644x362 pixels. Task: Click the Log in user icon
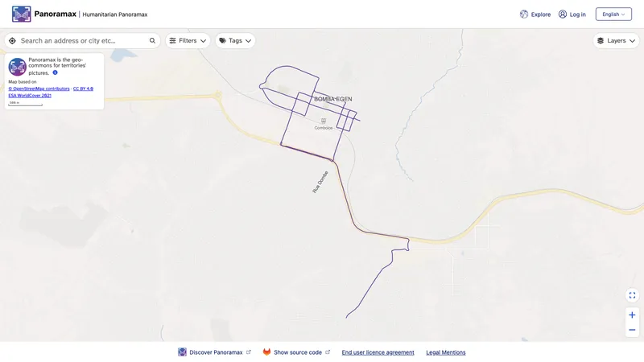[x=562, y=14]
